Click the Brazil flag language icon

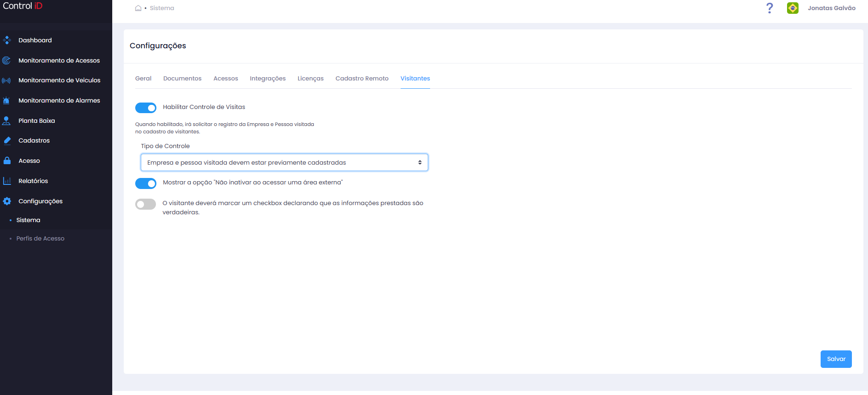pyautogui.click(x=793, y=8)
